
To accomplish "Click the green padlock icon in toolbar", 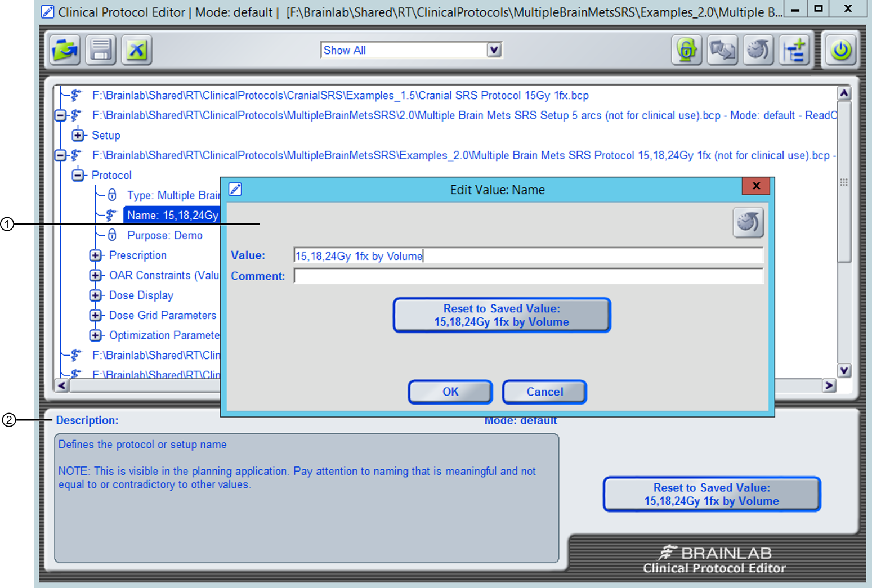I will pos(686,50).
